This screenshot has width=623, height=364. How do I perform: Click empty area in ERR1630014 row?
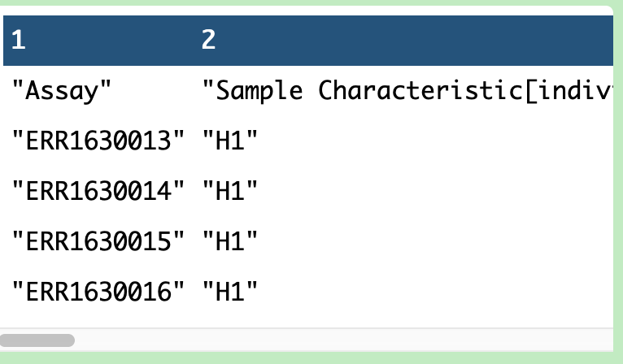[x=435, y=191]
